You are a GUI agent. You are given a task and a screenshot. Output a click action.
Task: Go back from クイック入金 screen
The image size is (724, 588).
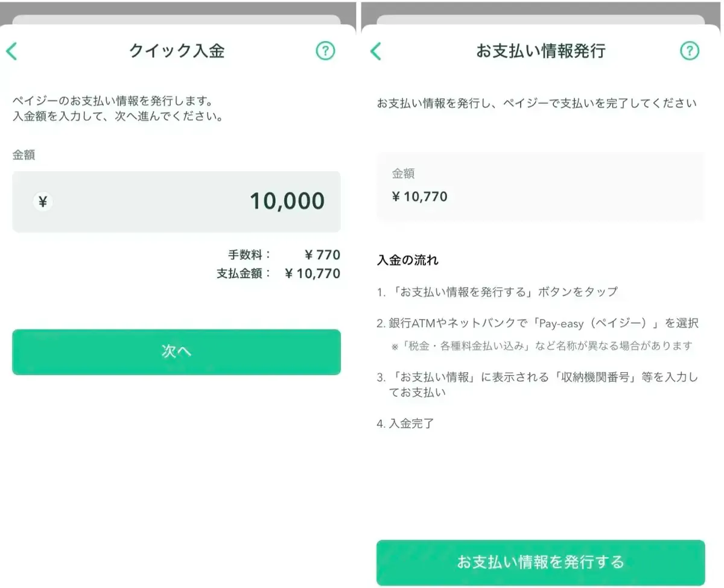coord(11,51)
